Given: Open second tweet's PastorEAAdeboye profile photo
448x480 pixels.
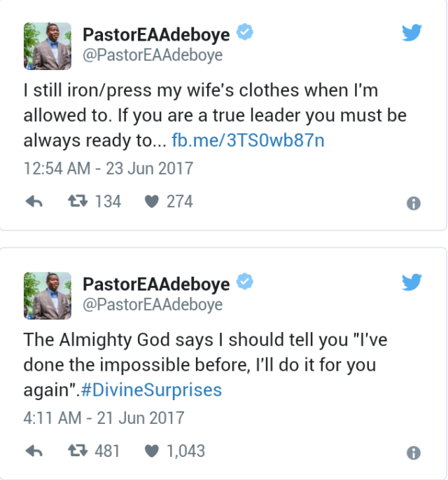Looking at the screenshot, I should (48, 295).
